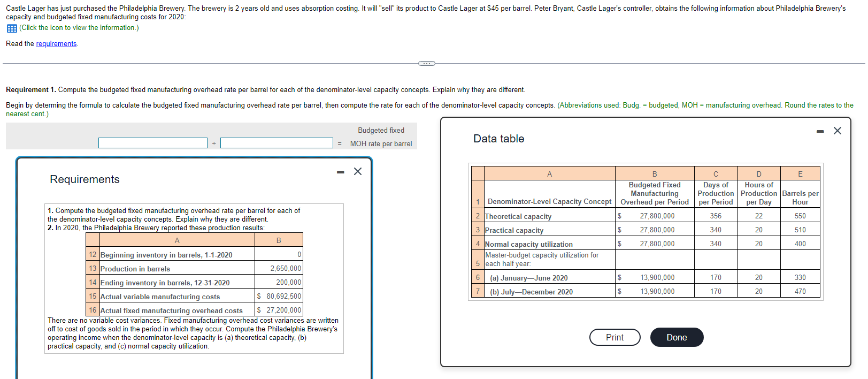Click the $27,200,000 fixed overhead value
The image size is (868, 379).
pos(279,310)
